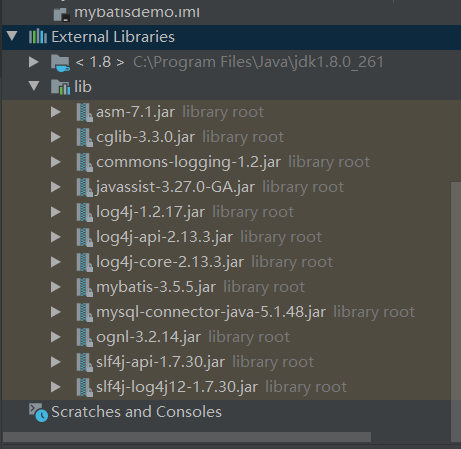Click the Scratches and Consoles icon
Image resolution: width=461 pixels, height=449 pixels.
[x=38, y=413]
